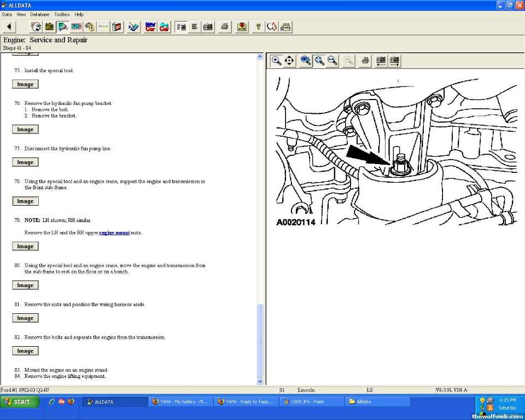
Task: Switch to LS69.JPG - Paint taskbar window
Action: pyautogui.click(x=311, y=401)
